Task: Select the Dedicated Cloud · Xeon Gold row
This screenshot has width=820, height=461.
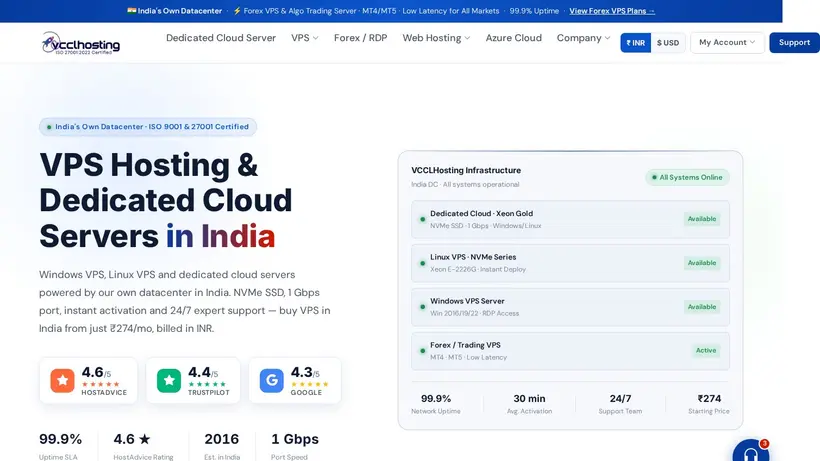Action: click(x=570, y=220)
